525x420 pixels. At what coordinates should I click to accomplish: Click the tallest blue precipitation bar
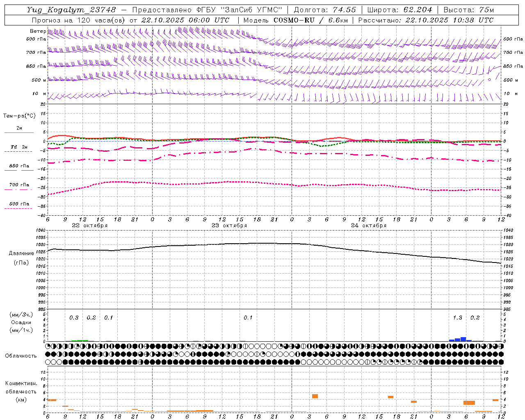463,339
